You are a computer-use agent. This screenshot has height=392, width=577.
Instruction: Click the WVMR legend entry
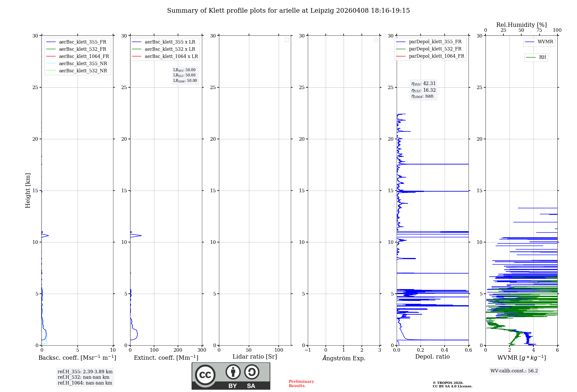(545, 42)
